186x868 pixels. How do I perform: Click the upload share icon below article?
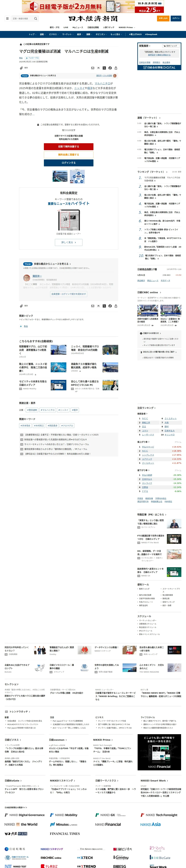click(x=116, y=306)
